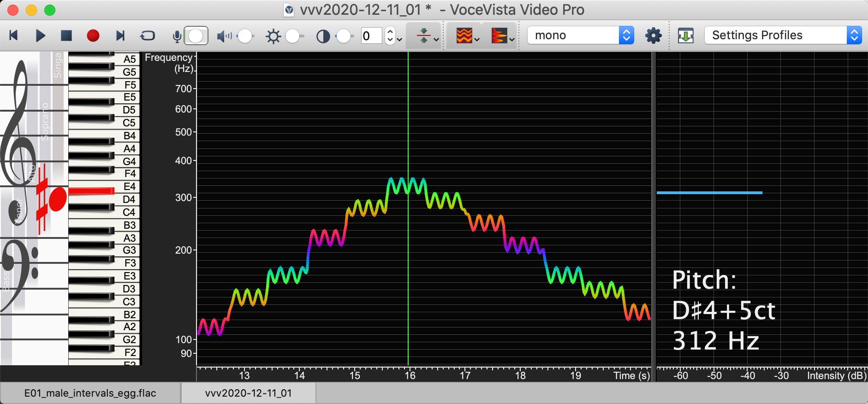Image resolution: width=868 pixels, height=404 pixels.
Task: Click the contrast half-circle icon
Action: 323,36
